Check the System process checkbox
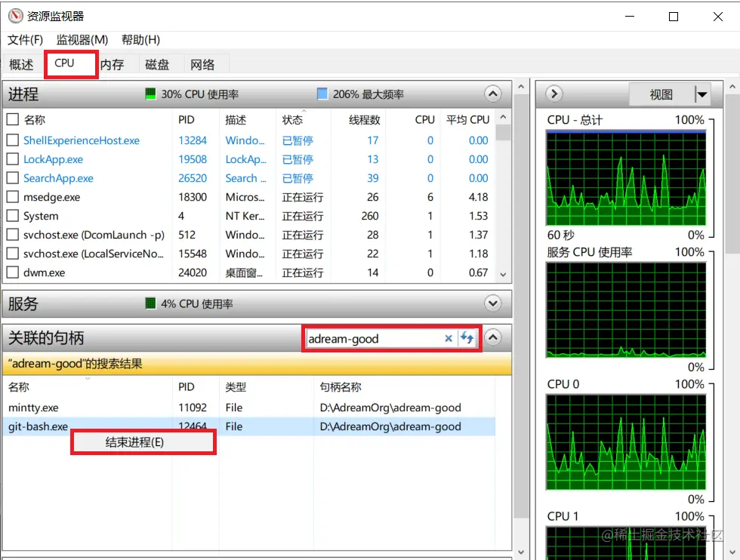The image size is (740, 560). pos(12,216)
